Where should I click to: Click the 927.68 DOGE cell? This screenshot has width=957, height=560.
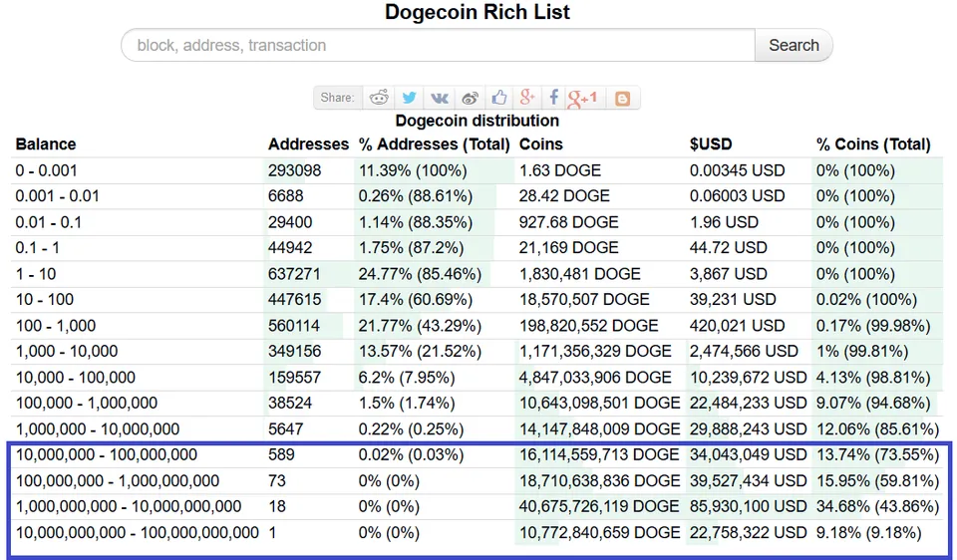[x=568, y=222]
